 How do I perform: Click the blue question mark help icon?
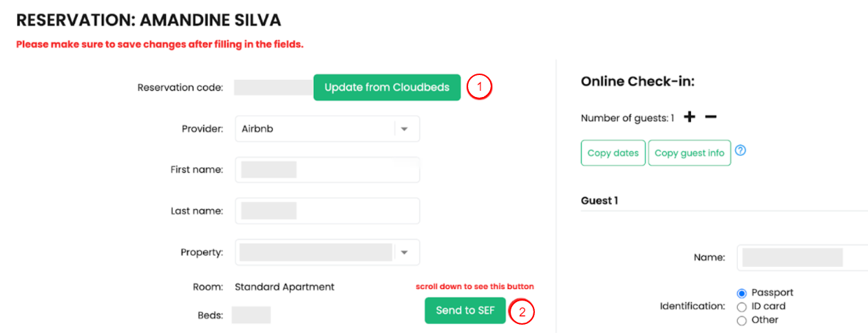[741, 151]
